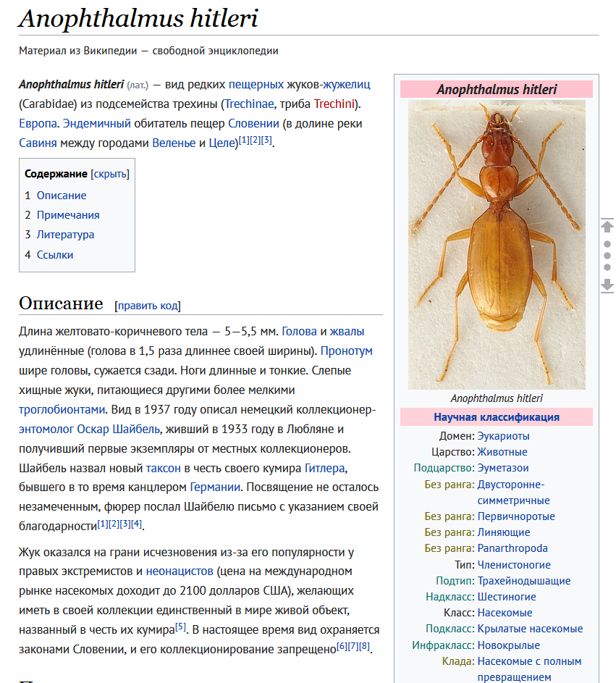Screen dimensions: 616x683
Task: Open the beetle photo in infobox
Action: [x=497, y=244]
